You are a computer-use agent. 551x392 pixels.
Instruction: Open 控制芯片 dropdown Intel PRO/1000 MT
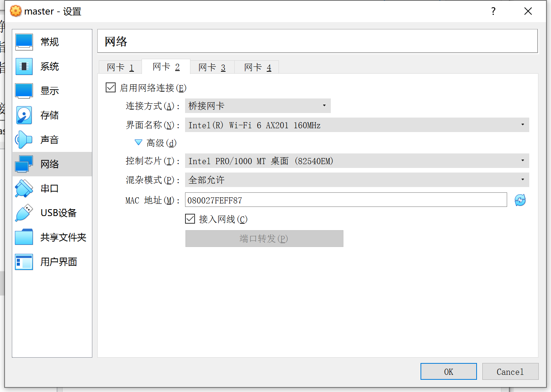357,161
